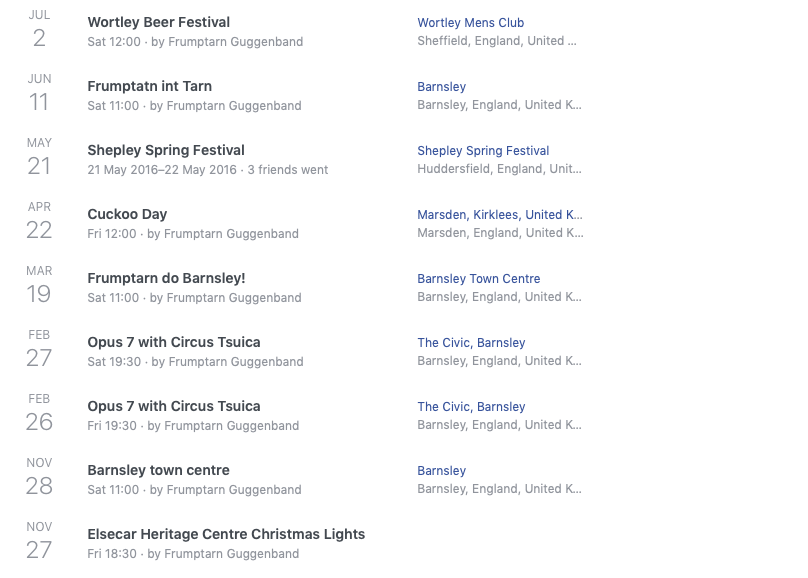
Task: Open Opus 7 with Circus Tsuica on Feb 26
Action: point(174,406)
